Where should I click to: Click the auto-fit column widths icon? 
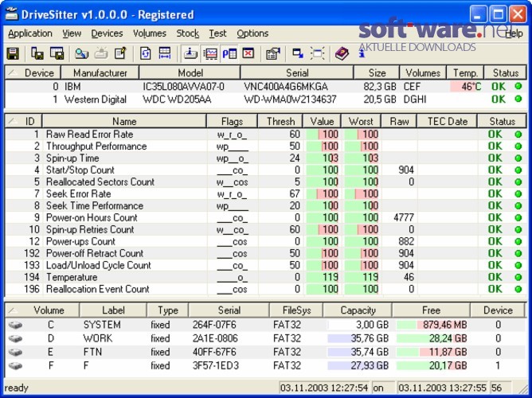coord(165,53)
